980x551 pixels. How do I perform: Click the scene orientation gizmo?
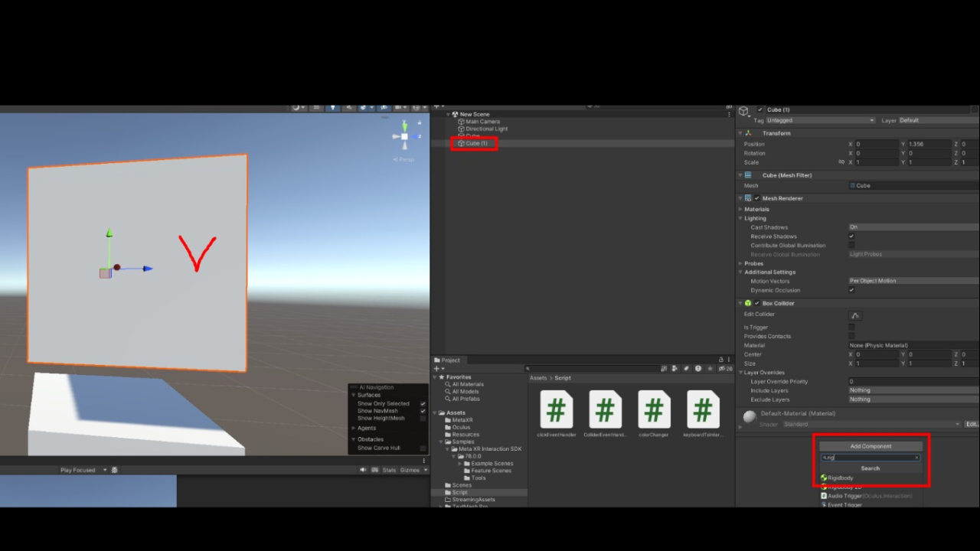[x=404, y=137]
